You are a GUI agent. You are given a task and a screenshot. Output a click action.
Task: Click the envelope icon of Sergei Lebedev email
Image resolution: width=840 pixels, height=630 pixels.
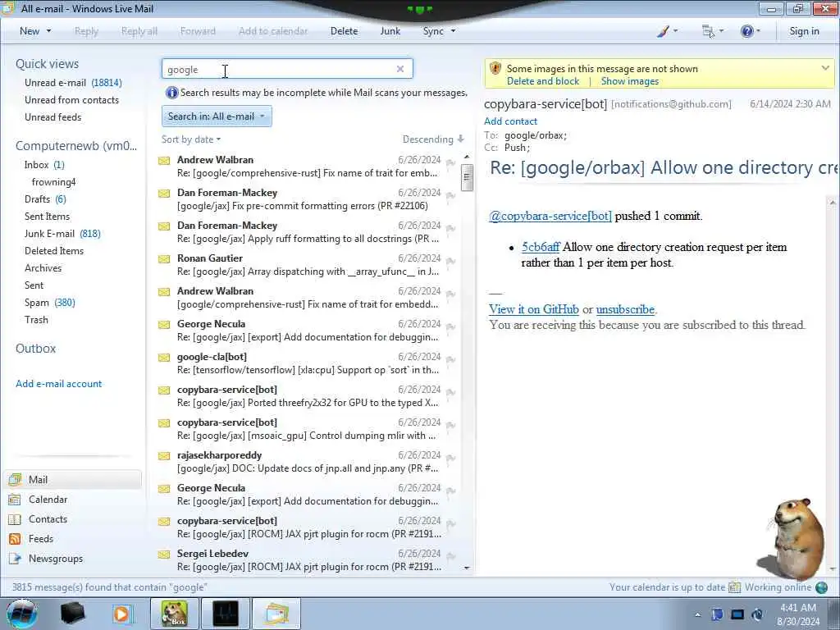[164, 555]
